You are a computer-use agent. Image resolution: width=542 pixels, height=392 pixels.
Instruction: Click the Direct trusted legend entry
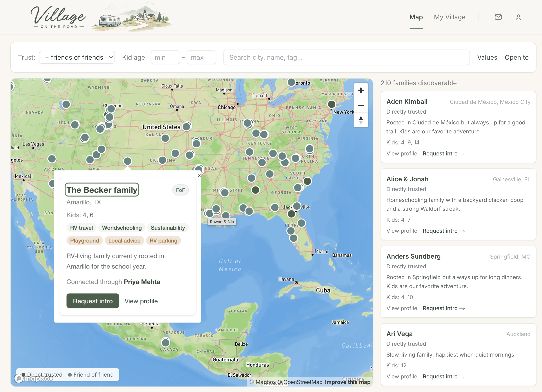(x=42, y=375)
